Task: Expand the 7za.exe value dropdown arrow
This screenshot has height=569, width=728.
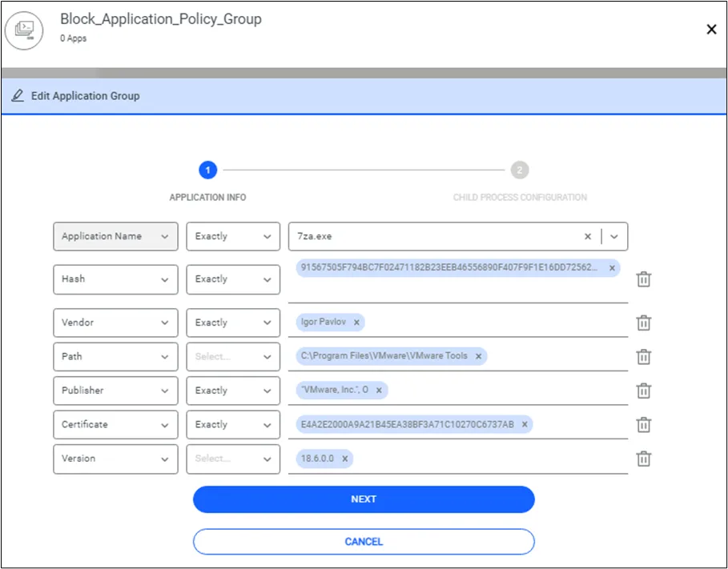Action: pyautogui.click(x=613, y=236)
